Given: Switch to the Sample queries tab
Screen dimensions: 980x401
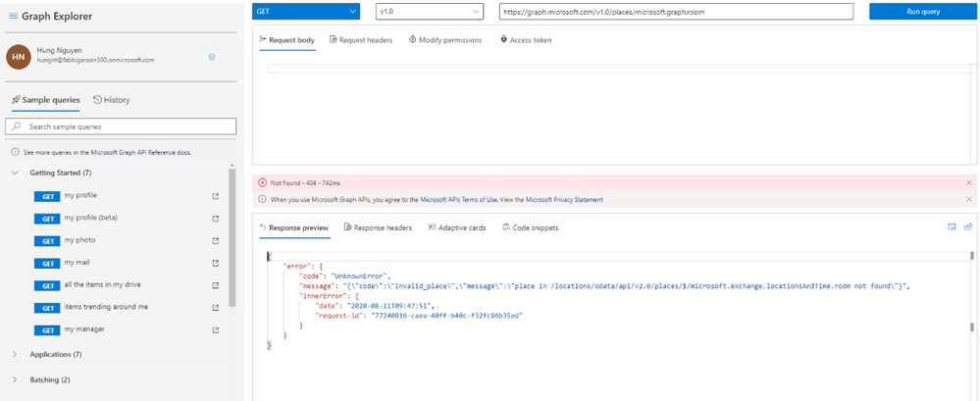Looking at the screenshot, I should click(x=46, y=100).
